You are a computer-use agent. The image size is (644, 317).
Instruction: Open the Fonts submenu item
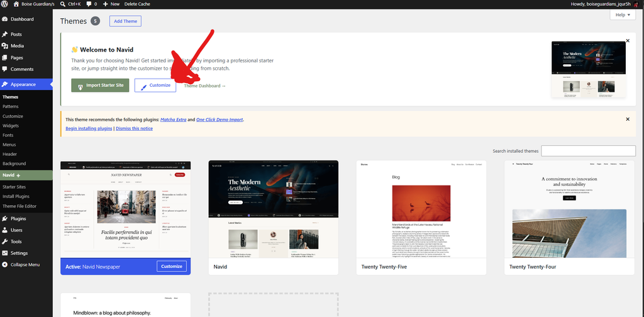coord(8,135)
